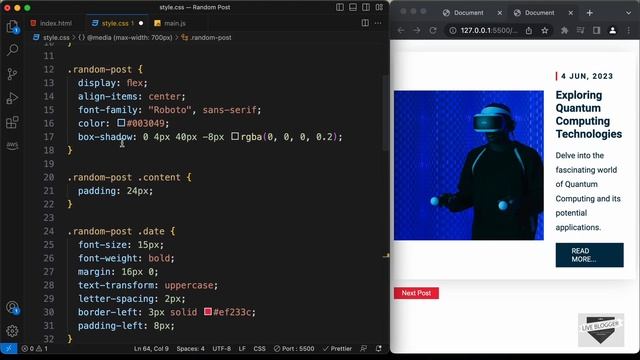
Task: Click the Next Post button
Action: (416, 293)
